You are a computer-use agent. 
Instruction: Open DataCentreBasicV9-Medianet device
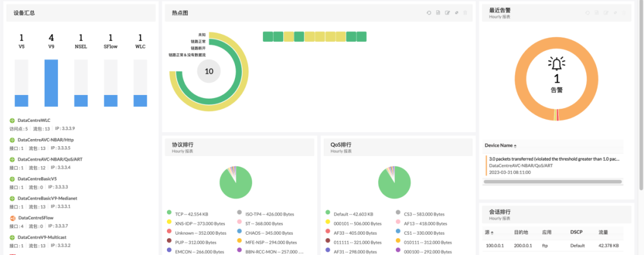tap(47, 198)
